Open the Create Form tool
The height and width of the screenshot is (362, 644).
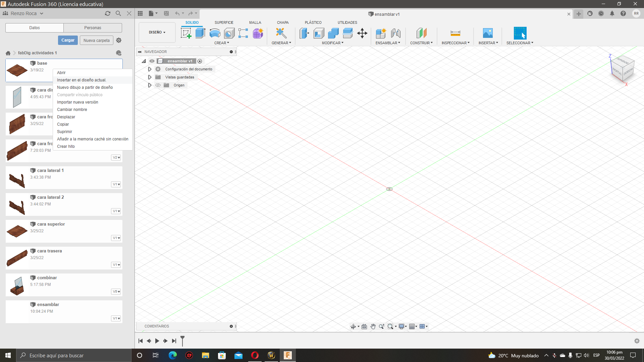(x=258, y=33)
